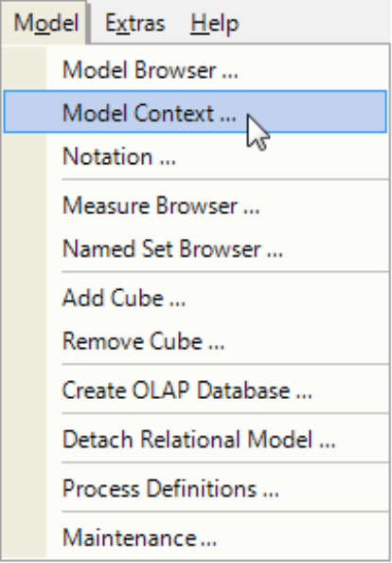Click the word Relational in the menu
392x563 pixels.
(x=189, y=440)
